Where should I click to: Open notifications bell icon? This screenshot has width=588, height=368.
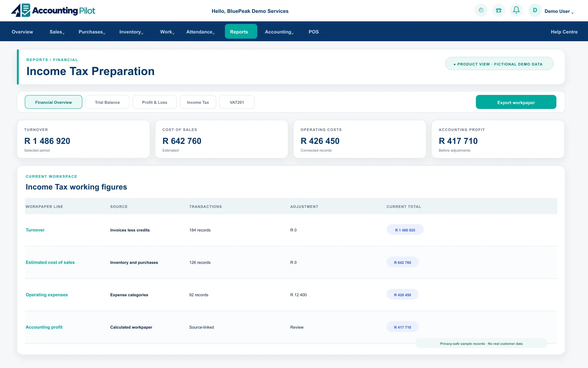[516, 10]
